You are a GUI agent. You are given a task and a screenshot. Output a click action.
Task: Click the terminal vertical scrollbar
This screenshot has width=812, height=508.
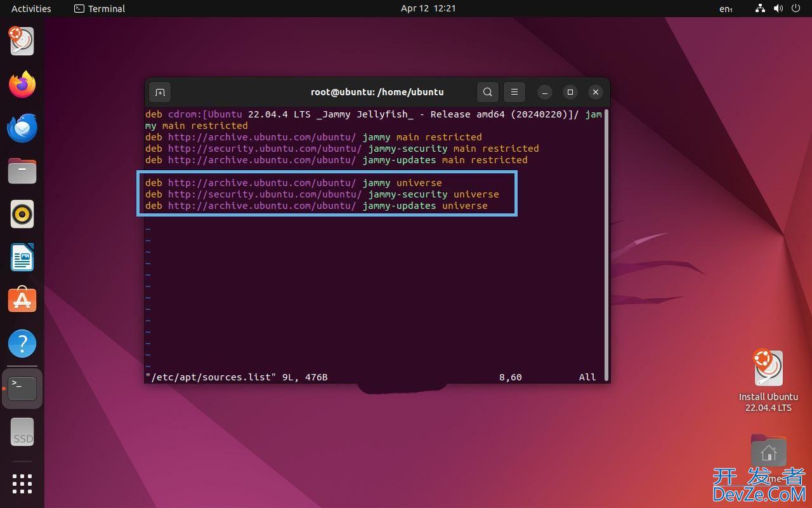[606, 244]
